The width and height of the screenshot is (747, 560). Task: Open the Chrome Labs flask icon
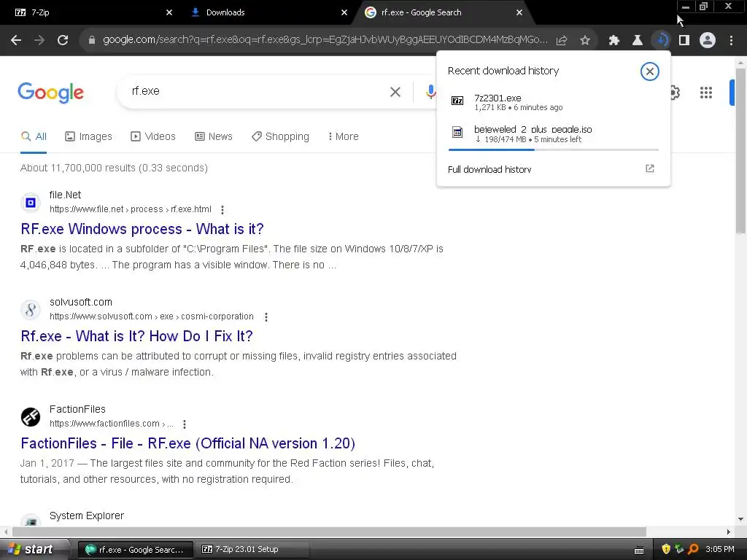pos(637,41)
